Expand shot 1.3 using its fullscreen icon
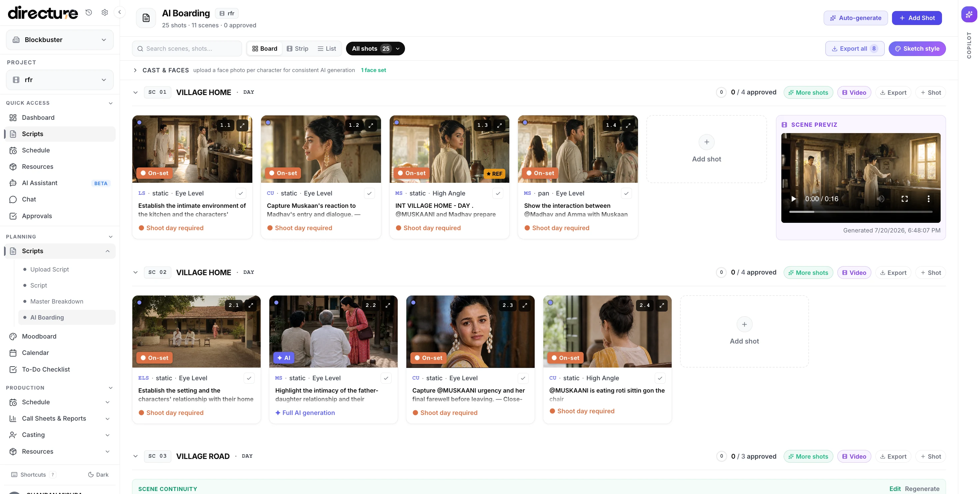This screenshot has width=980, height=494. pos(499,125)
